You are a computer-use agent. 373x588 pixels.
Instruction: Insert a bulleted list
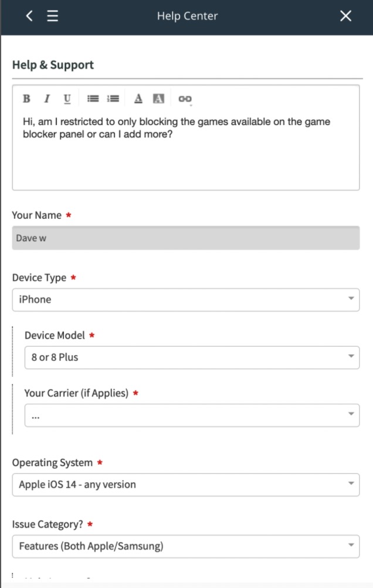[93, 99]
